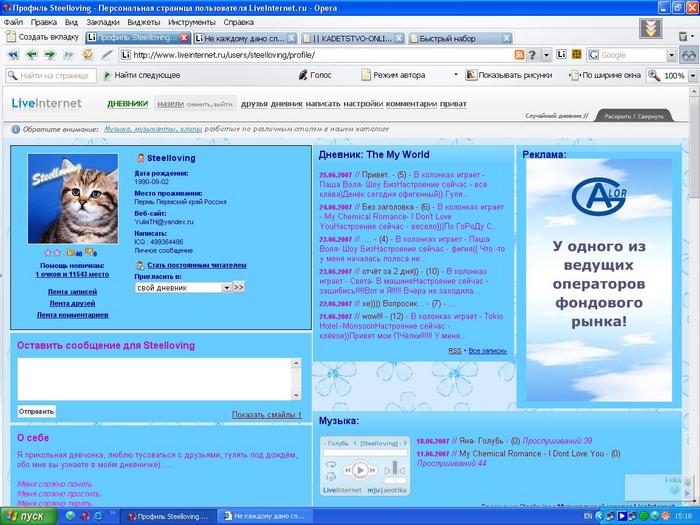Toggle the shuffle icon in the music player
Screen dimensions: 700x525
tap(330, 476)
